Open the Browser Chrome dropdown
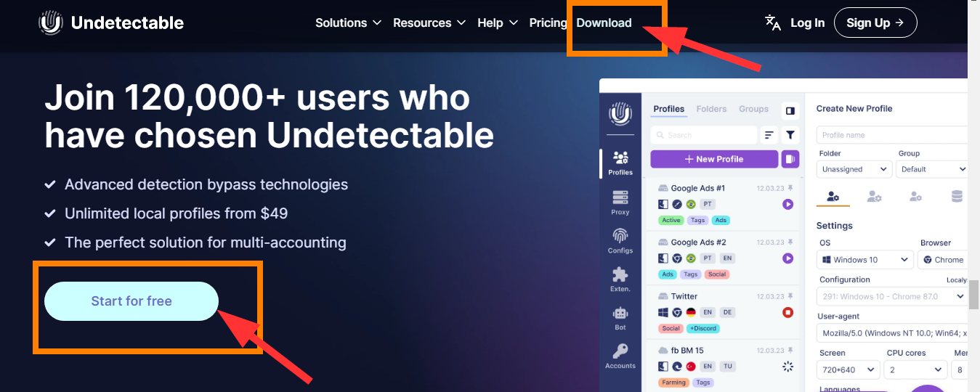This screenshot has width=980, height=392. coord(943,259)
